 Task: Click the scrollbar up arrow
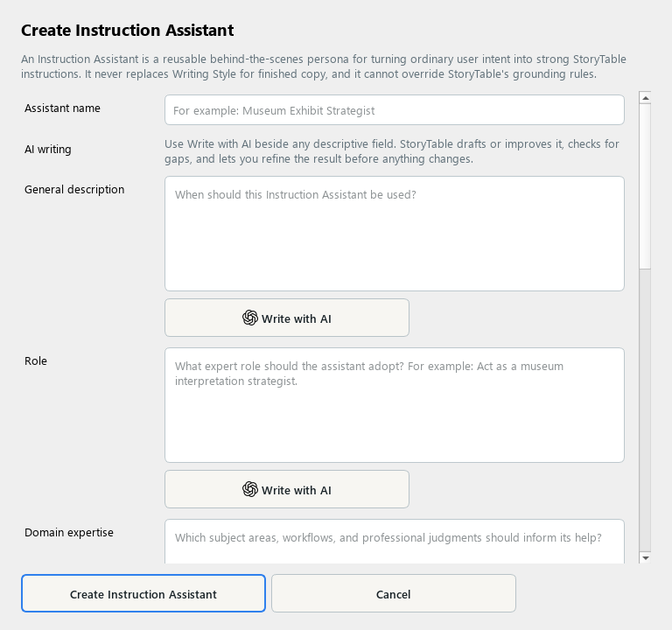(645, 98)
